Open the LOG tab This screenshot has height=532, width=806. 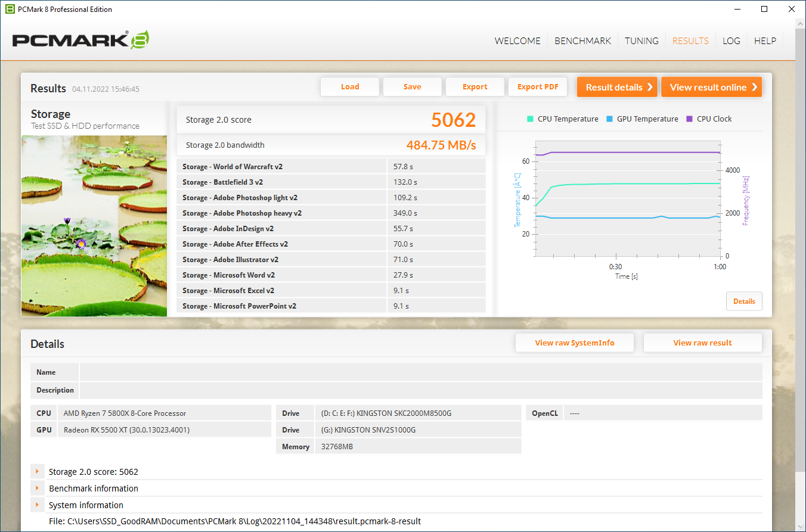[x=731, y=41]
